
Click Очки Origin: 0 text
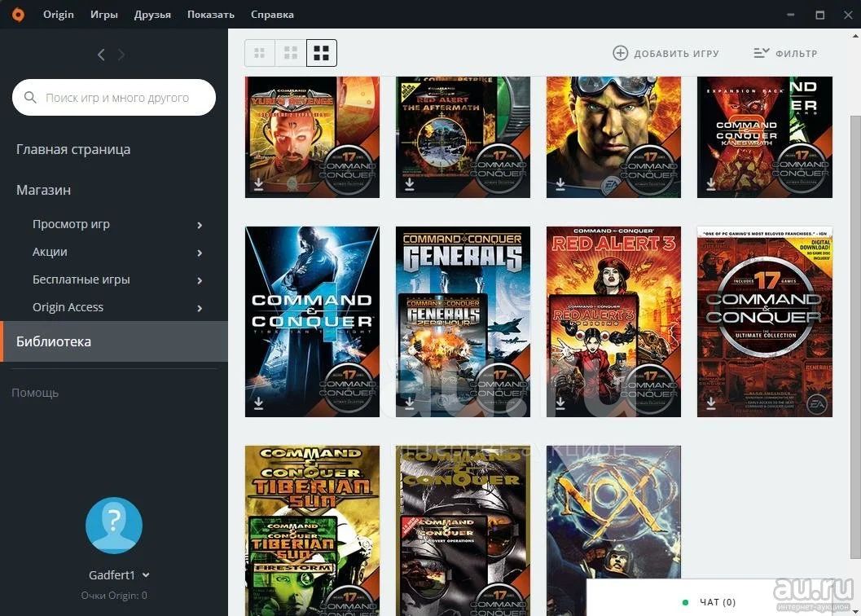click(114, 595)
